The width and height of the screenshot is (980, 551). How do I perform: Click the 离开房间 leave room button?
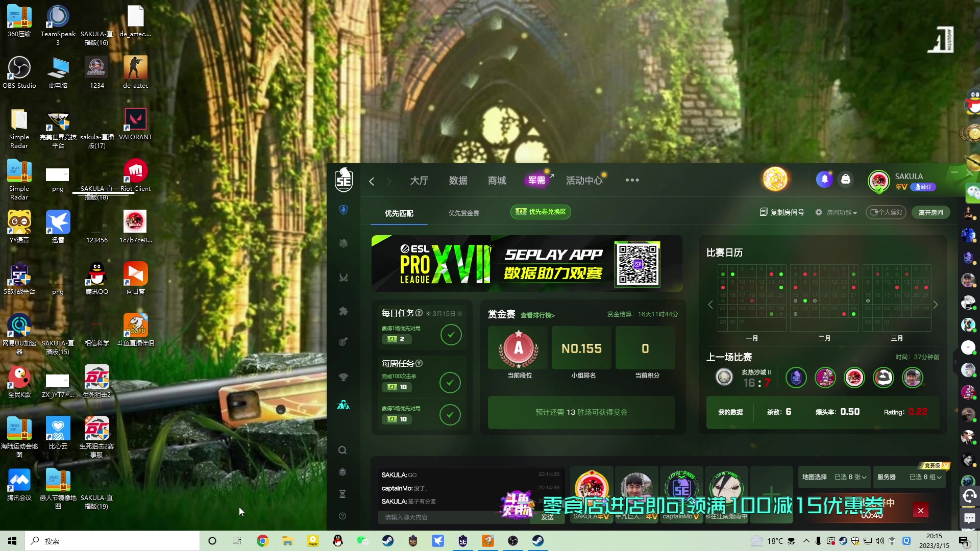[x=930, y=212]
